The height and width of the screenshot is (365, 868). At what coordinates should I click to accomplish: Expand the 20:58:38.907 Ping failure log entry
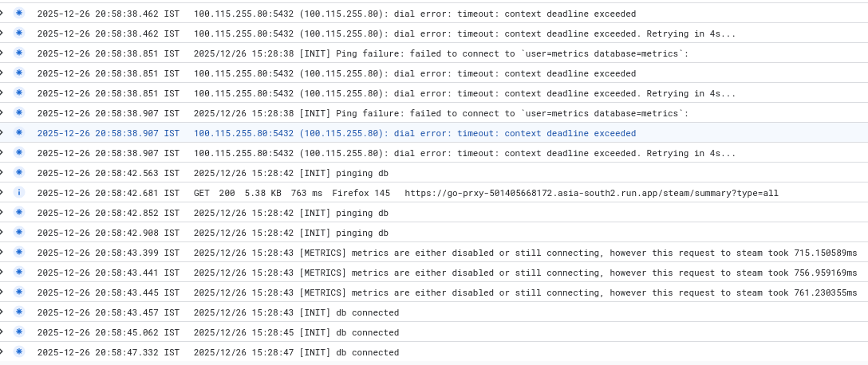coord(2,112)
